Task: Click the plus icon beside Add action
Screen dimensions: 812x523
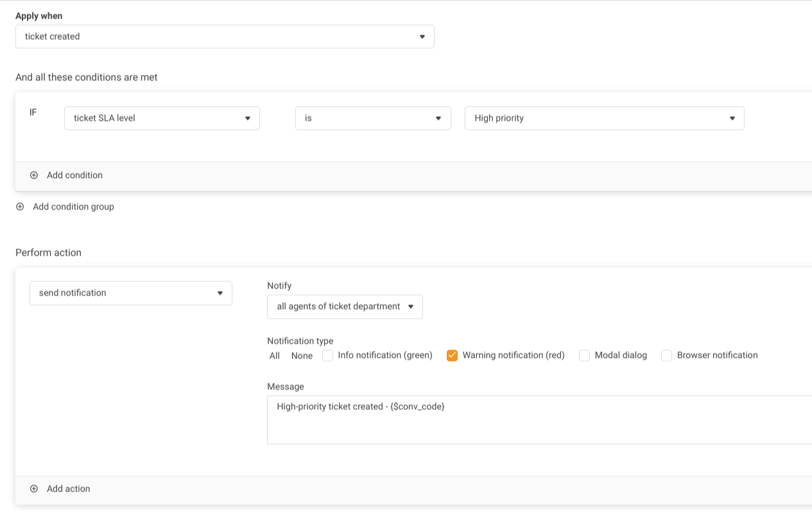Action: 34,489
